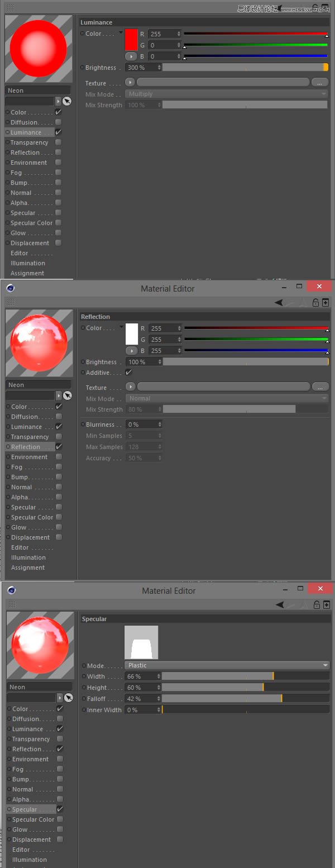Click the picker cursor icon in the Luminance window
The height and width of the screenshot is (868, 335).
(67, 101)
